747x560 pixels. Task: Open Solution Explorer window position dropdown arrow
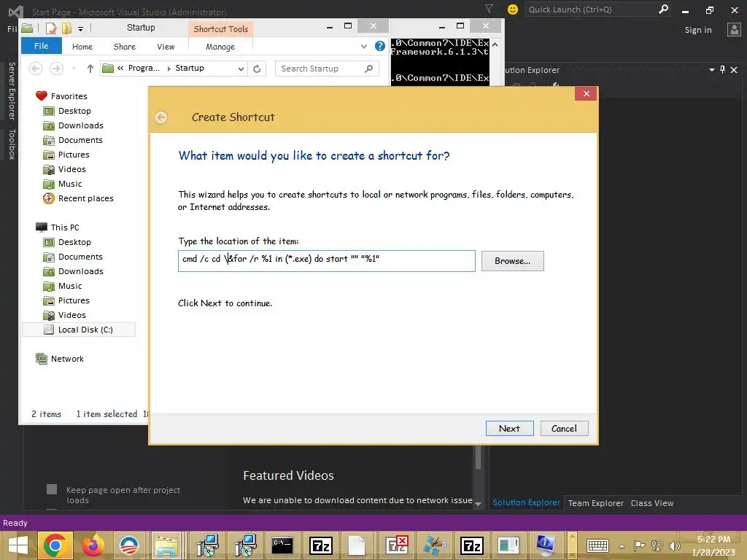coord(712,70)
